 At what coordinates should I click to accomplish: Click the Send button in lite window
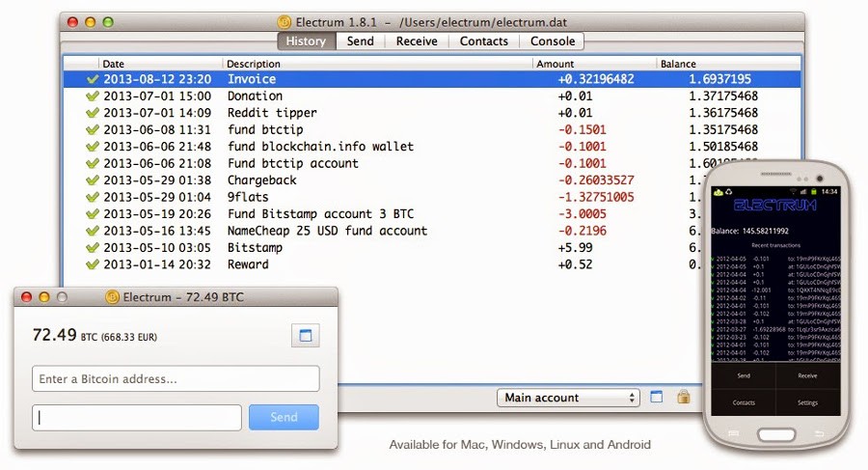[284, 417]
